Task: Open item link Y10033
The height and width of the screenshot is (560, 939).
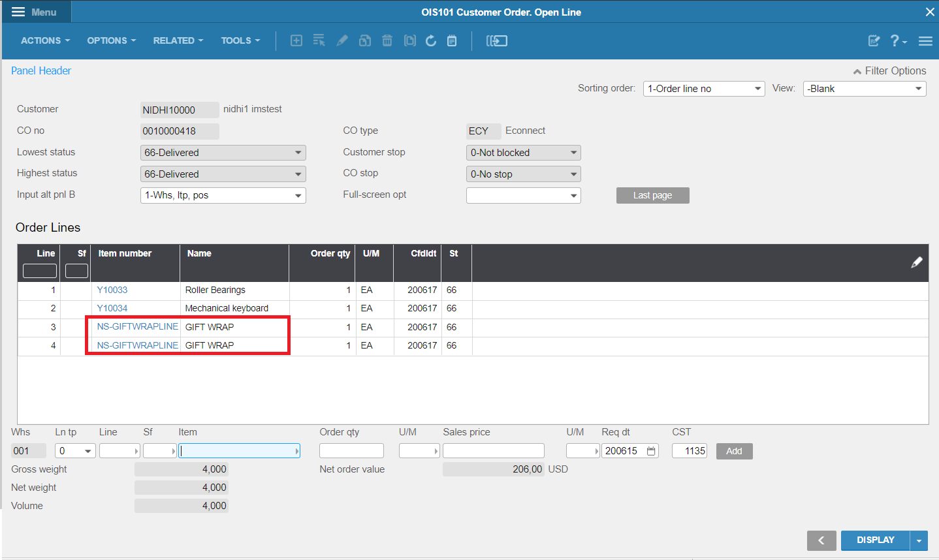Action: point(112,290)
